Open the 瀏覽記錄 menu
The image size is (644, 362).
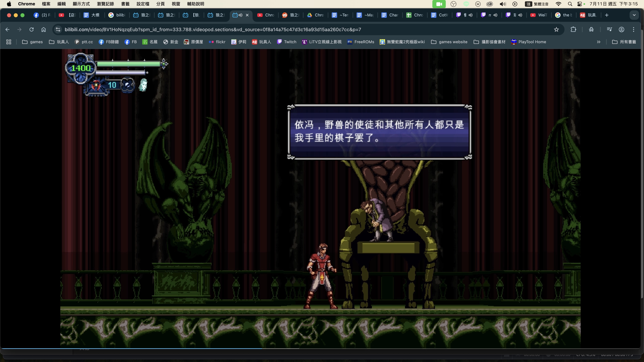[x=105, y=4]
